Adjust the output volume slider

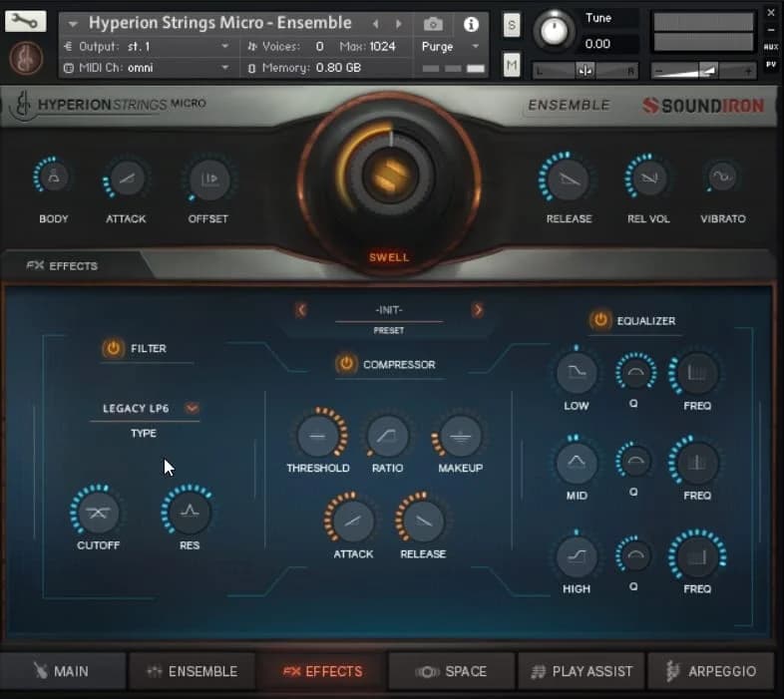[703, 71]
